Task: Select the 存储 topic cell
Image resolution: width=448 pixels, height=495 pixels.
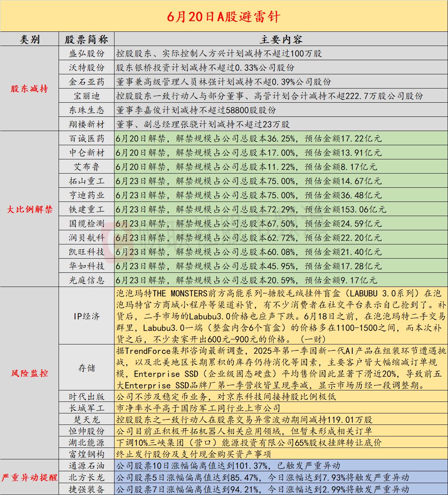Action: (x=87, y=368)
